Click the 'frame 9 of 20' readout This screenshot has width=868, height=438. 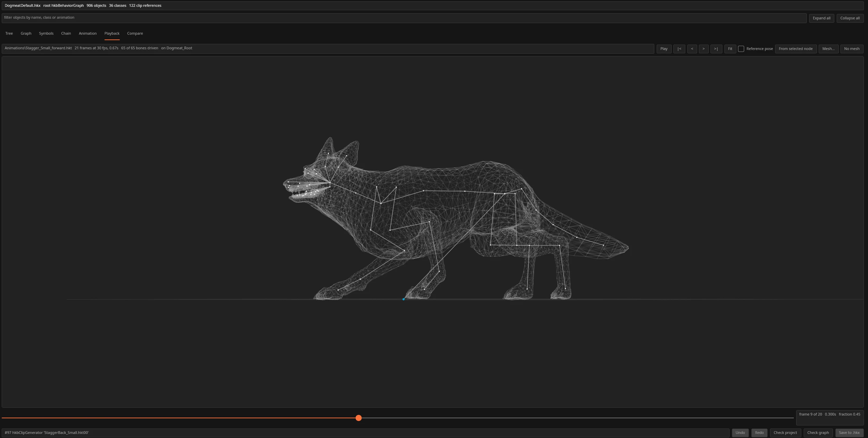click(810, 414)
